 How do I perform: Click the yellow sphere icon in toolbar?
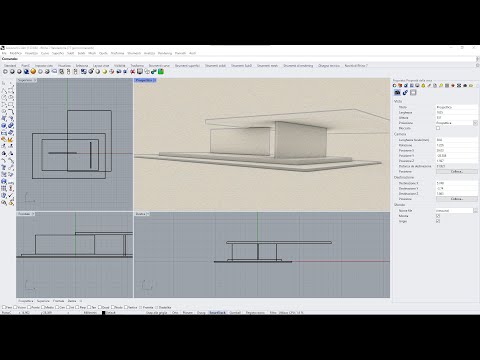point(105,71)
